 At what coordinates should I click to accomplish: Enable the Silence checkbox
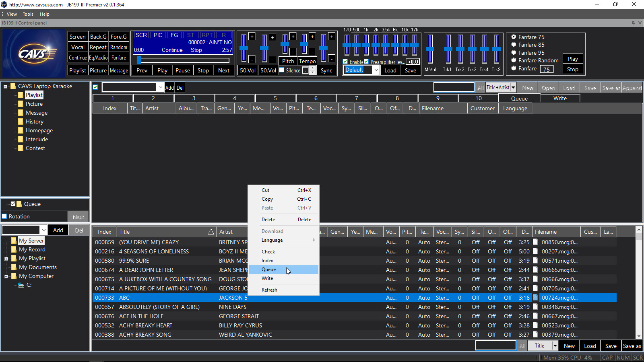click(282, 70)
